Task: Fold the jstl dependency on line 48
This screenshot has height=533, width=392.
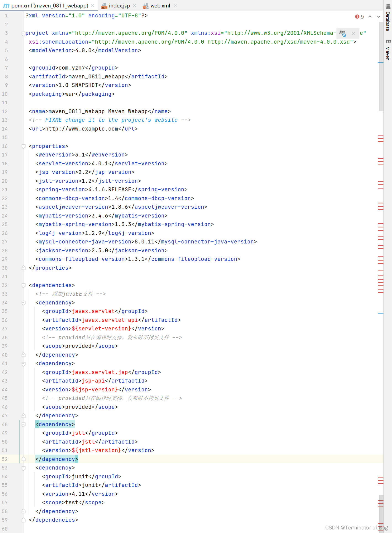Action: pos(23,425)
